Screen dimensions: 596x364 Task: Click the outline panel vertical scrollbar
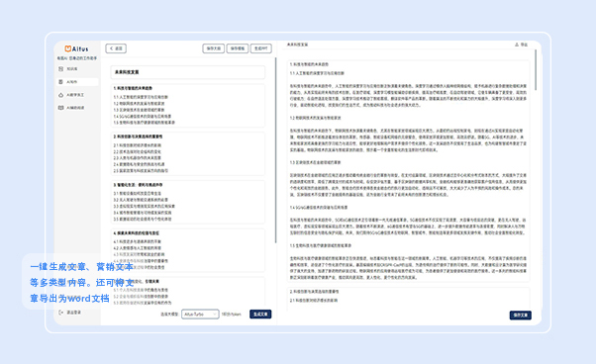click(x=275, y=150)
